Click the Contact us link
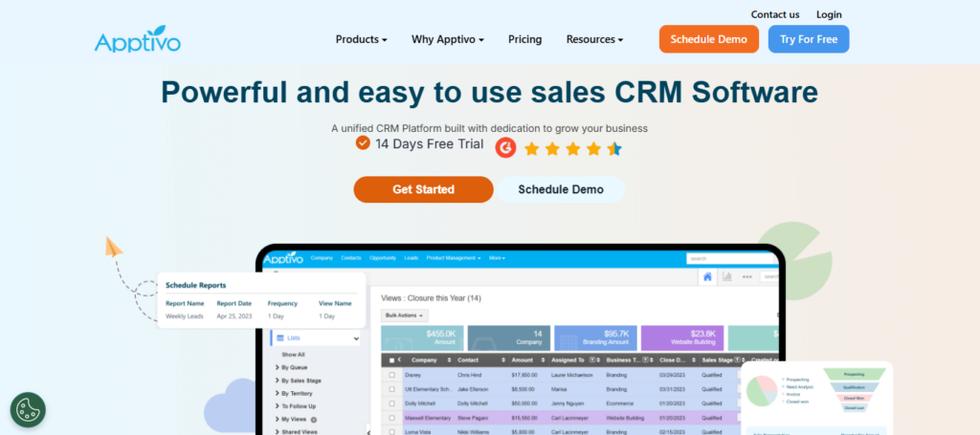This screenshot has width=980, height=435. (x=775, y=14)
